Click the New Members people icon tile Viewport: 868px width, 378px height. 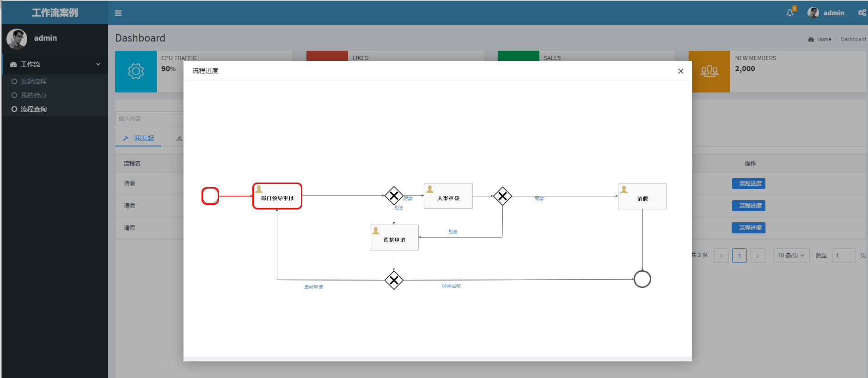pyautogui.click(x=709, y=72)
